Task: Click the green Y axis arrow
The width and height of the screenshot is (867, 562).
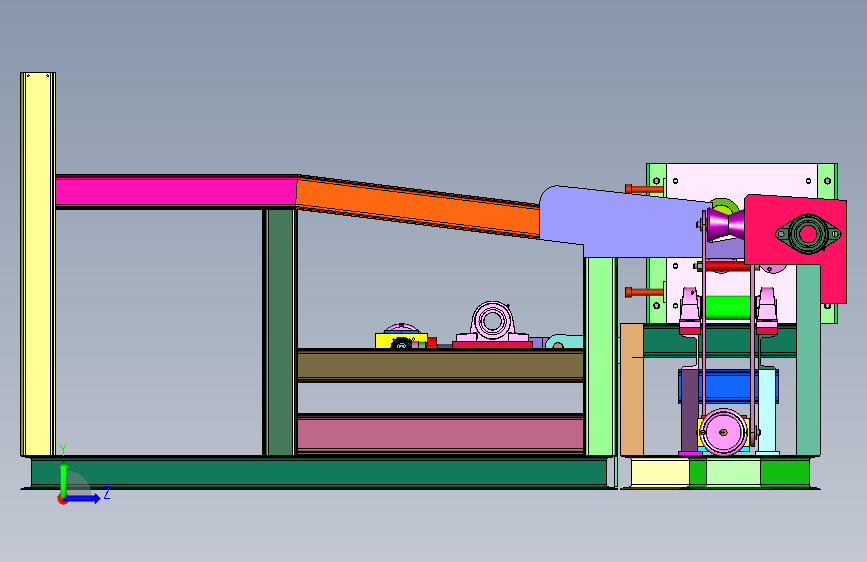Action: click(x=64, y=478)
